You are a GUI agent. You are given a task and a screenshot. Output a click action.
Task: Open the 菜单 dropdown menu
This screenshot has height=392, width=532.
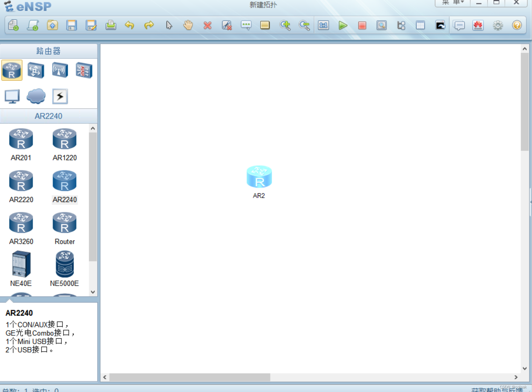click(x=453, y=3)
